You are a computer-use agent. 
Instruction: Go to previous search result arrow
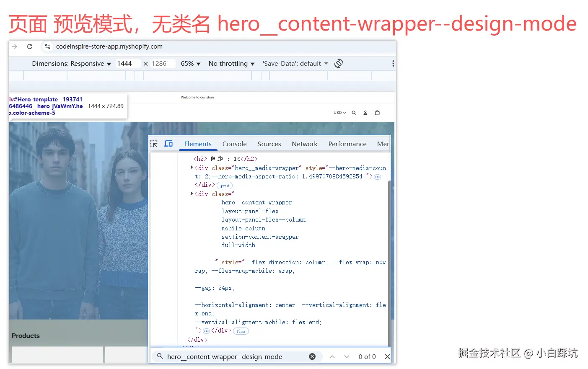(332, 356)
